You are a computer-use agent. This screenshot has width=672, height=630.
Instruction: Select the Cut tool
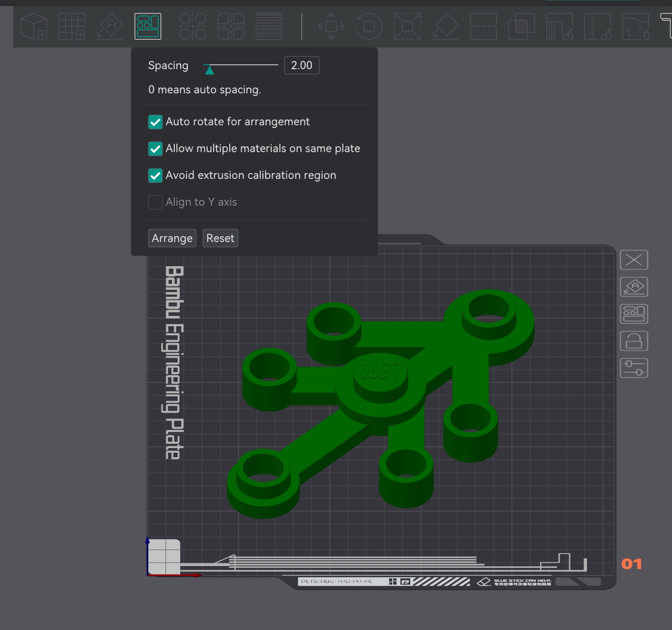coord(483,26)
